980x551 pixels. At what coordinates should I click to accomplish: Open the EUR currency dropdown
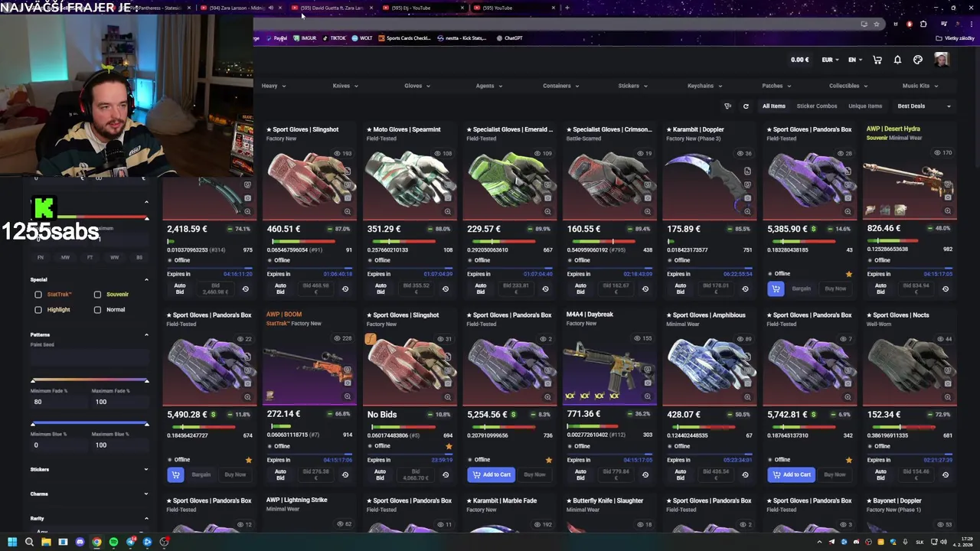click(831, 60)
